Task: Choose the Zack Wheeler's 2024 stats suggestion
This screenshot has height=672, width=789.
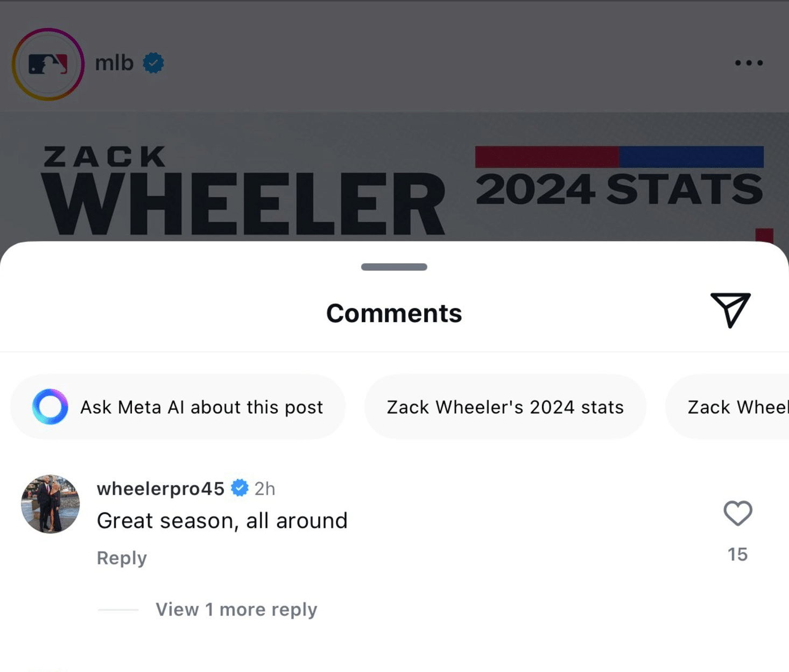Action: [505, 407]
